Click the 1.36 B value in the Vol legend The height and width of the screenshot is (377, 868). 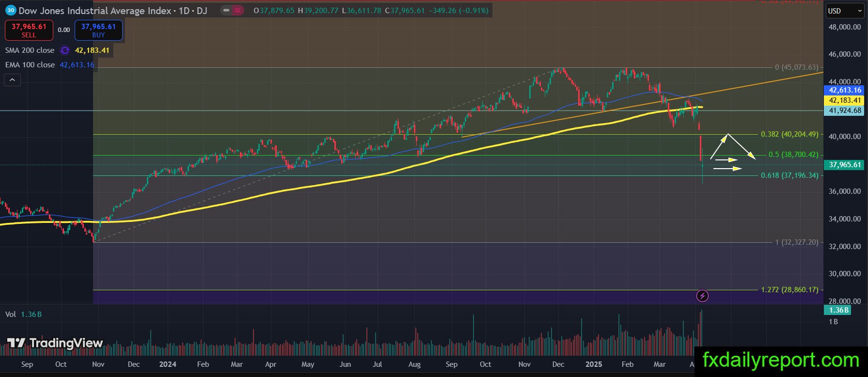pyautogui.click(x=31, y=314)
